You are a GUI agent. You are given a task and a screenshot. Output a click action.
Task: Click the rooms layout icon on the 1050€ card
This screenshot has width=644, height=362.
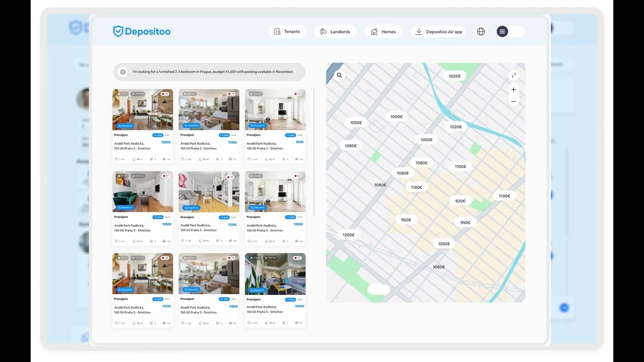tap(116, 241)
